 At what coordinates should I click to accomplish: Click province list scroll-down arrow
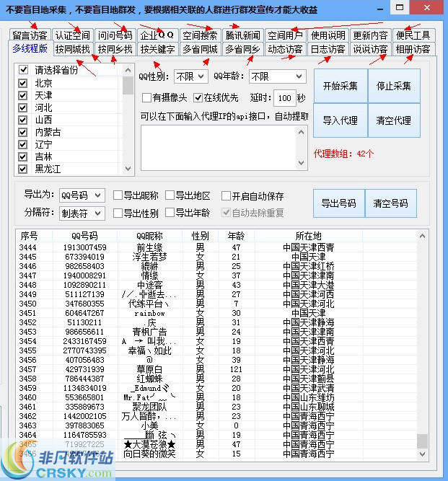pyautogui.click(x=128, y=169)
